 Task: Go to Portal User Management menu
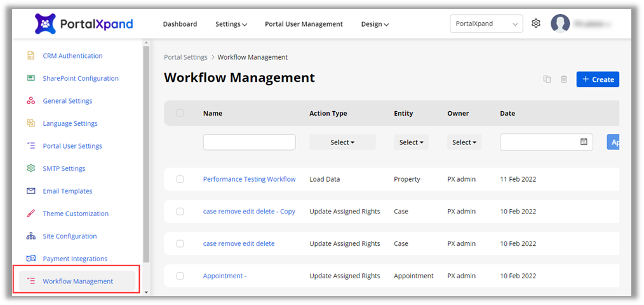click(304, 24)
